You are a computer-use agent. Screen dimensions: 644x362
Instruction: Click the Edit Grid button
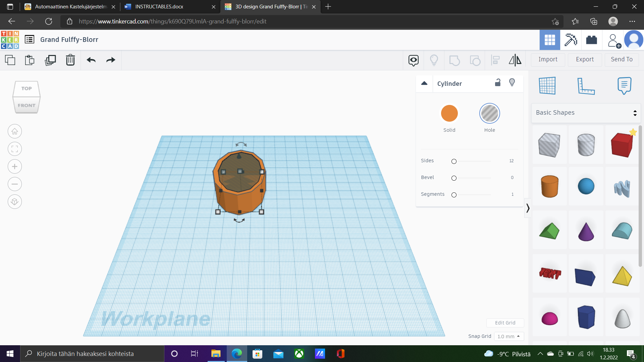pyautogui.click(x=505, y=322)
